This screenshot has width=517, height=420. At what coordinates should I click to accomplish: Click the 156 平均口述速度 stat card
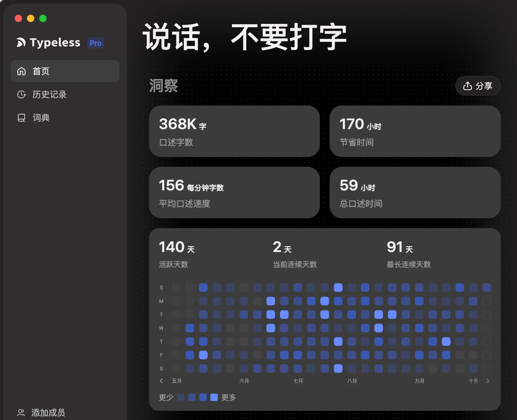(x=234, y=193)
